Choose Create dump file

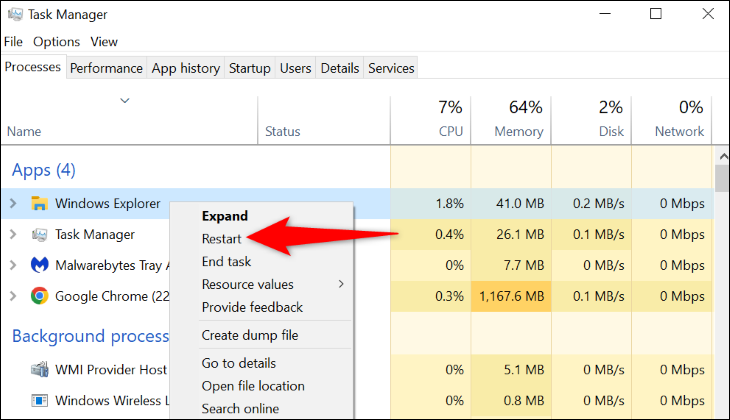[x=250, y=335]
